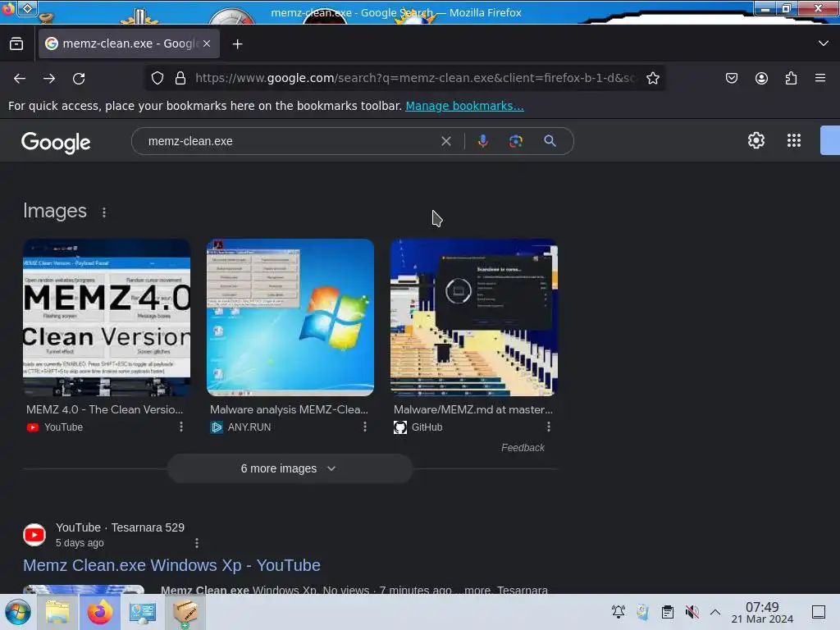The height and width of the screenshot is (630, 840).
Task: Expand the list all tabs chevron
Action: 824,43
